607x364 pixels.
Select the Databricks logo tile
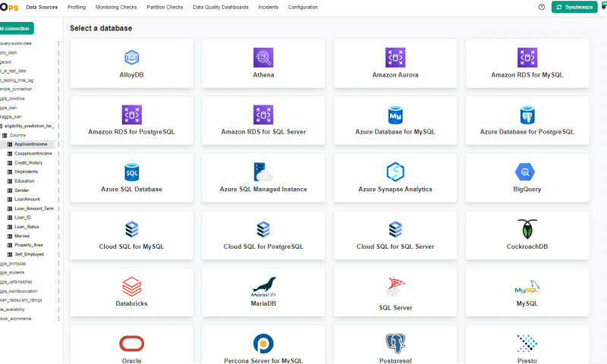(131, 287)
